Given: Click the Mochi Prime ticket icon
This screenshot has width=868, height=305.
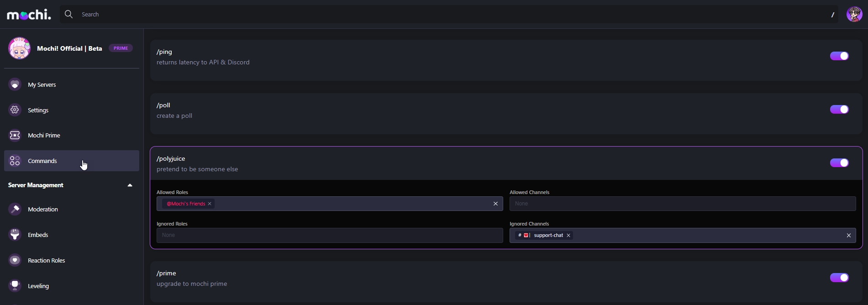Looking at the screenshot, I should tap(15, 136).
